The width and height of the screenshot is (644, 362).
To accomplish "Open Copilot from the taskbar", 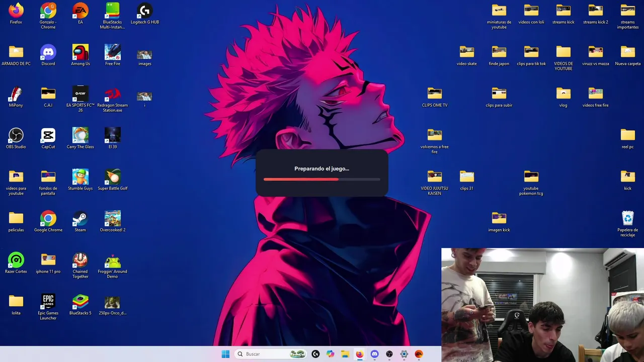I will point(330,354).
